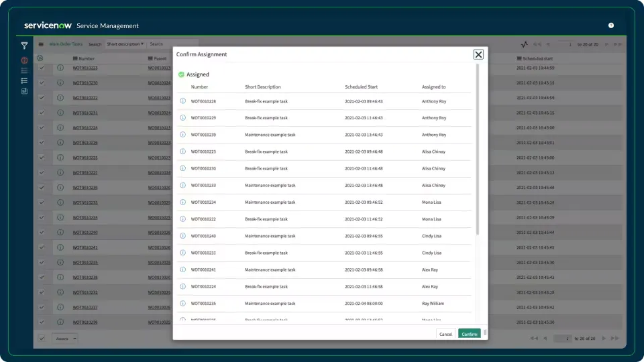This screenshot has height=362, width=644.
Task: Toggle checkbox for background row WOT0010225
Action: (42, 157)
